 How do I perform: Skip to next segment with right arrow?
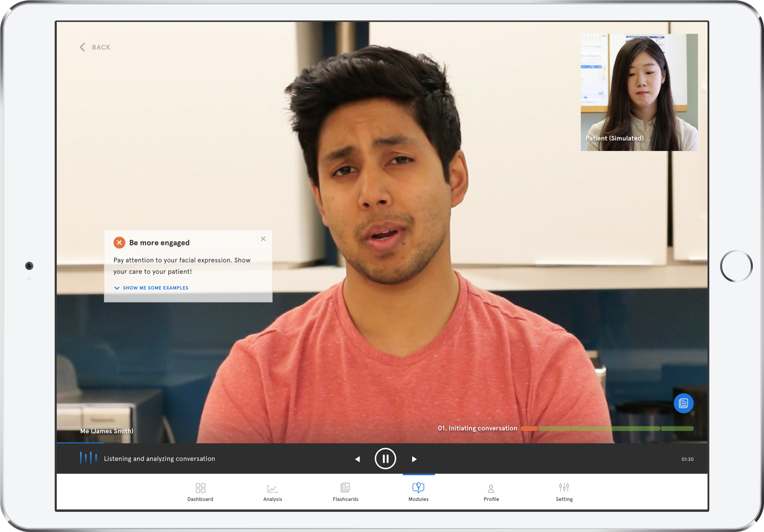point(414,459)
